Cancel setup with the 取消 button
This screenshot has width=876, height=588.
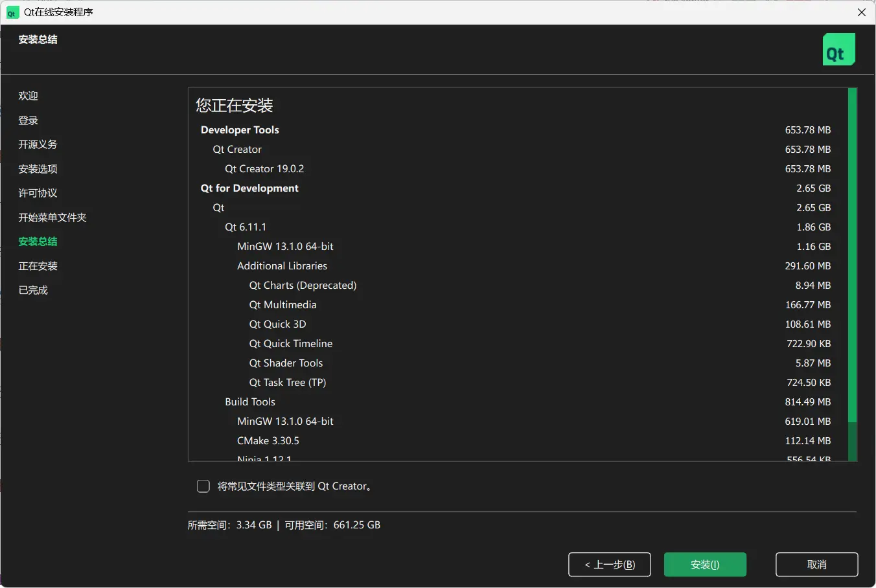[x=817, y=565]
